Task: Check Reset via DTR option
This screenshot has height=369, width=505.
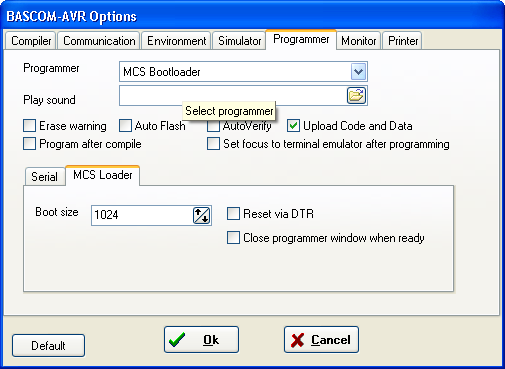Action: click(x=233, y=214)
